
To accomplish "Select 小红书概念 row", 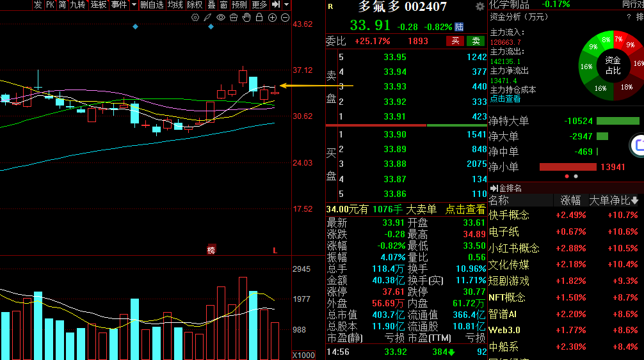I will tap(565, 248).
